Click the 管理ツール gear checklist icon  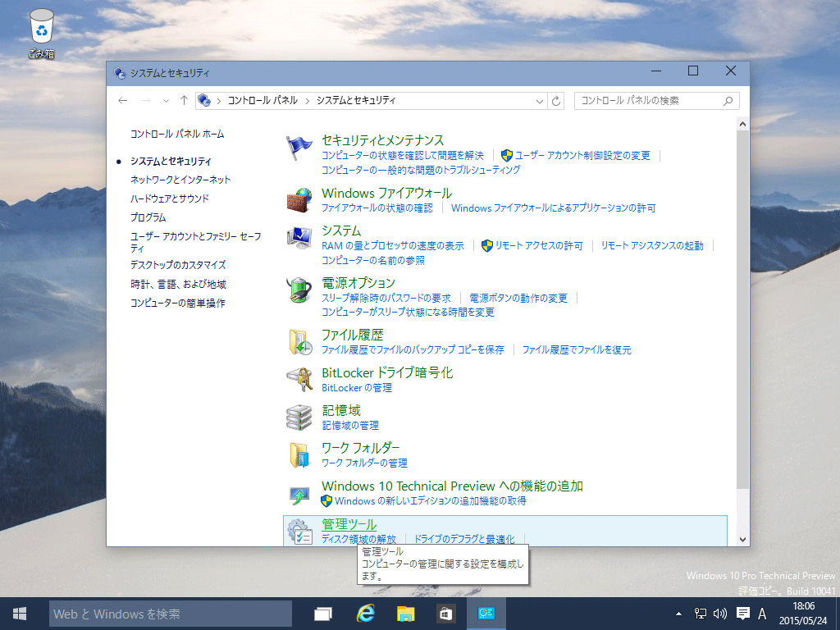299,532
